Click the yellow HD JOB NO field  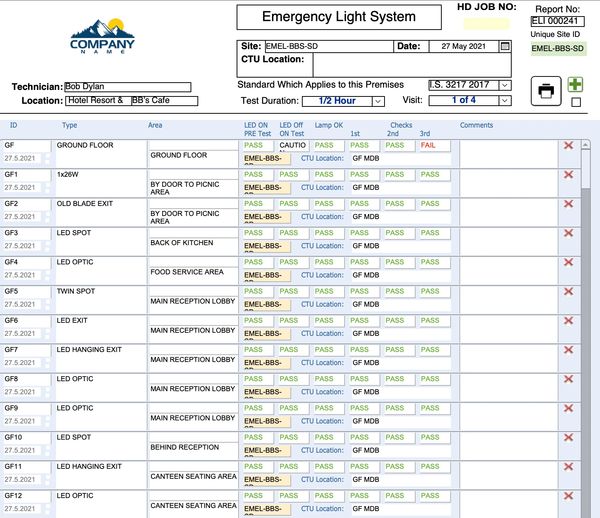click(487, 24)
